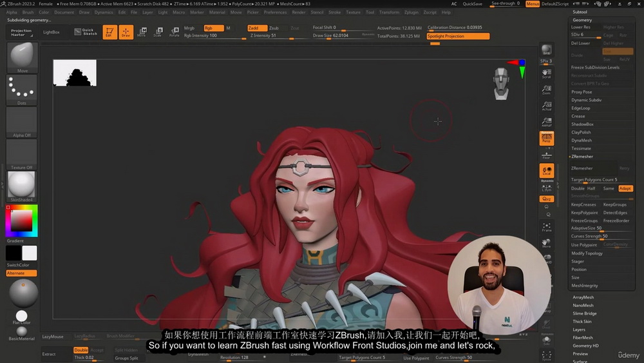Screen dimensions: 644x363
Task: Click the LightBox button
Action: [52, 32]
